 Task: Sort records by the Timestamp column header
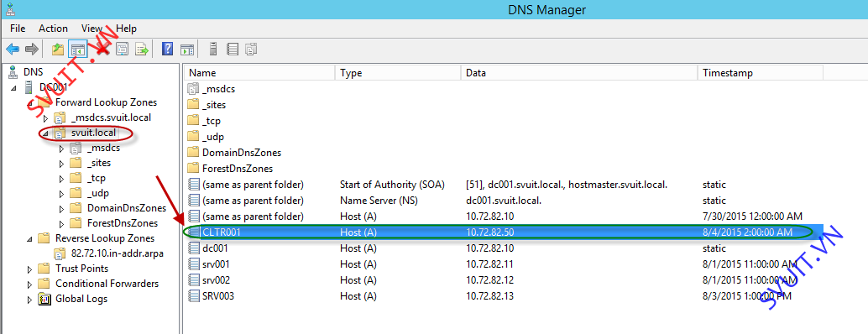click(761, 73)
